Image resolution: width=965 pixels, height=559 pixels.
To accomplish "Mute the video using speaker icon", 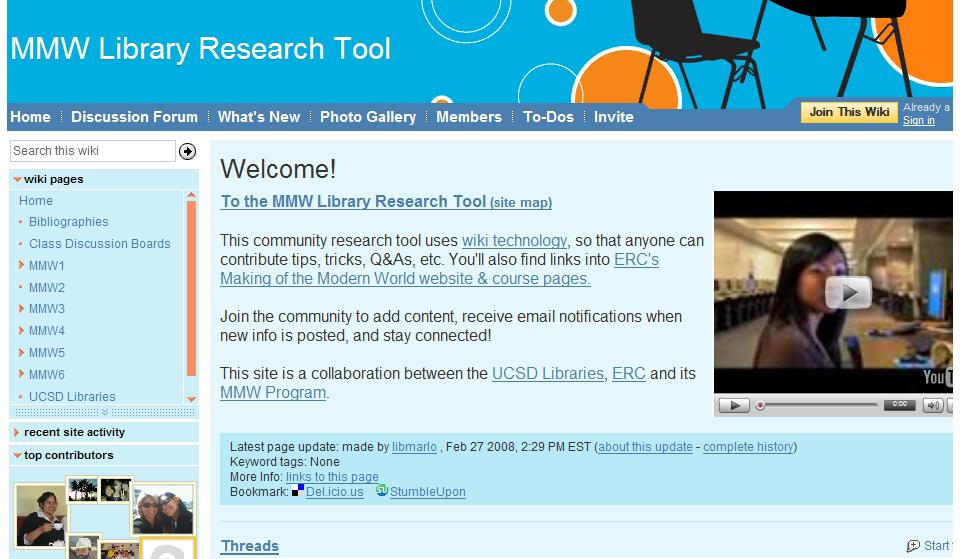I will [932, 405].
